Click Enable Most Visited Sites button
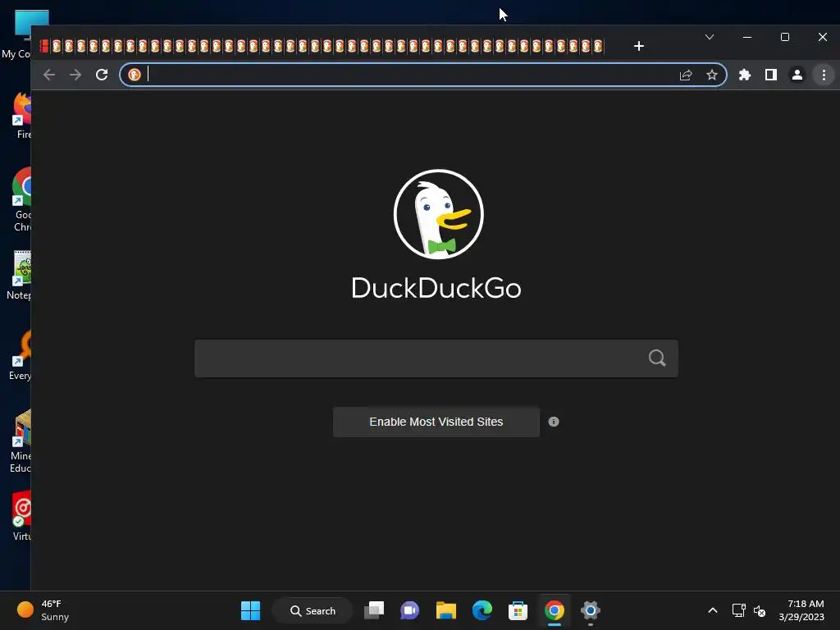The image size is (840, 630). pyautogui.click(x=436, y=422)
